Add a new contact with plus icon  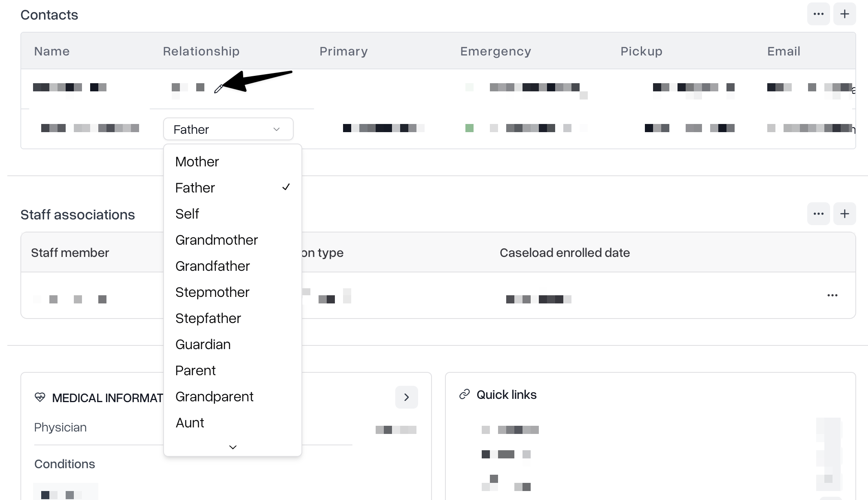pyautogui.click(x=844, y=14)
